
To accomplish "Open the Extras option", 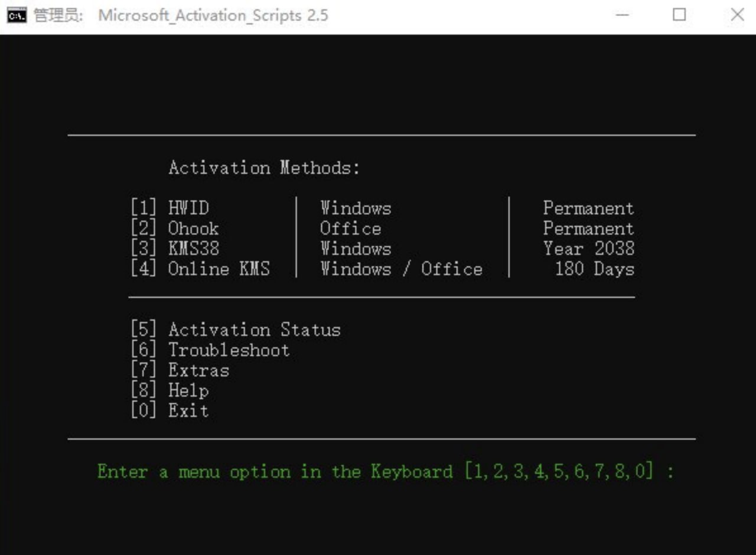I will tap(198, 370).
